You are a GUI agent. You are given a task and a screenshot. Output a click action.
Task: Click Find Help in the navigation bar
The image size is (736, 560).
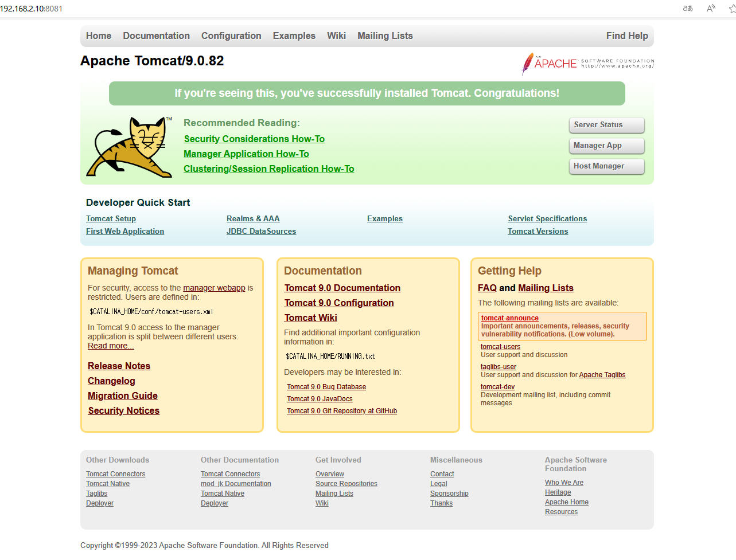(627, 36)
